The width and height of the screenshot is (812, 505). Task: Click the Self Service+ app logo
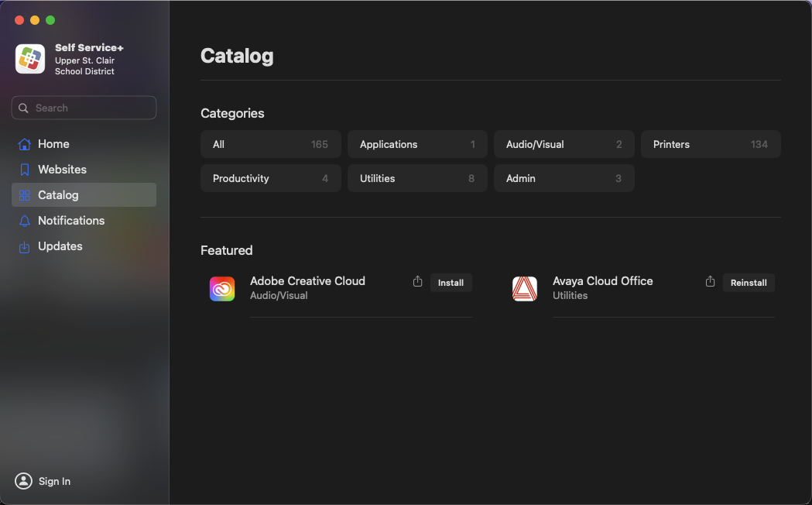click(x=30, y=59)
